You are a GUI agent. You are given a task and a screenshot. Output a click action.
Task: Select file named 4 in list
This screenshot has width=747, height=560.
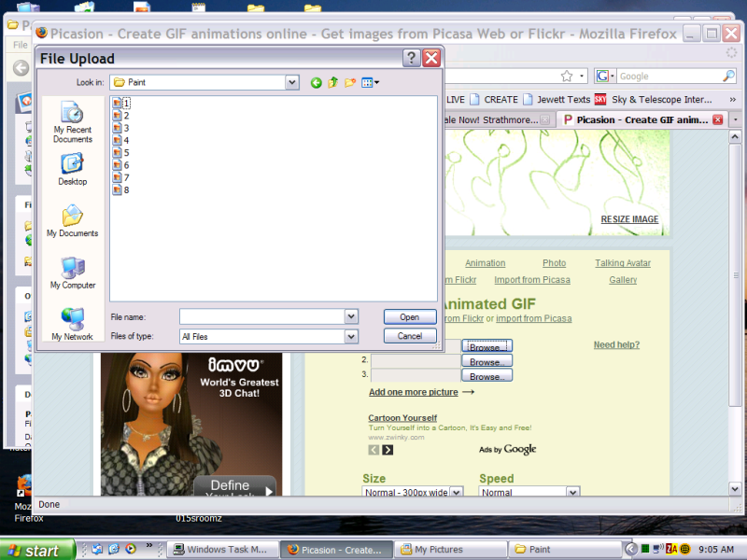121,140
